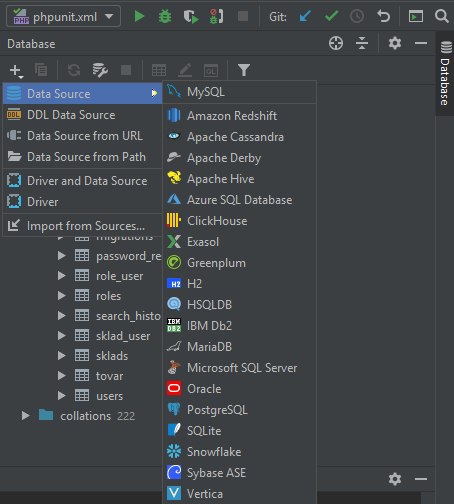Expand the role_user table
454x504 pixels.
61,276
